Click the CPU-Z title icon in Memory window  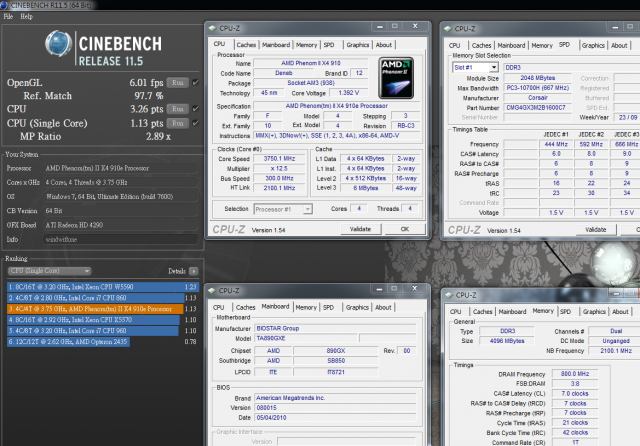449,295
